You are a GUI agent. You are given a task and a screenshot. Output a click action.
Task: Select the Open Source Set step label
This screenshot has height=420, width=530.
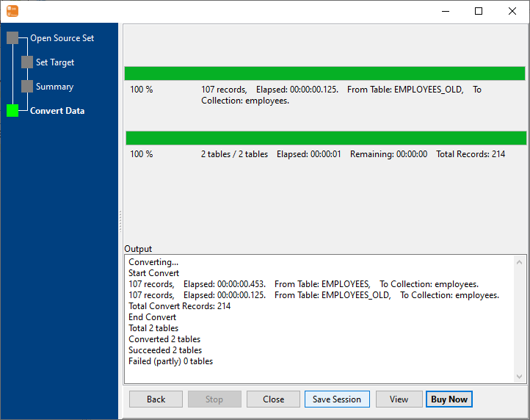(x=62, y=38)
